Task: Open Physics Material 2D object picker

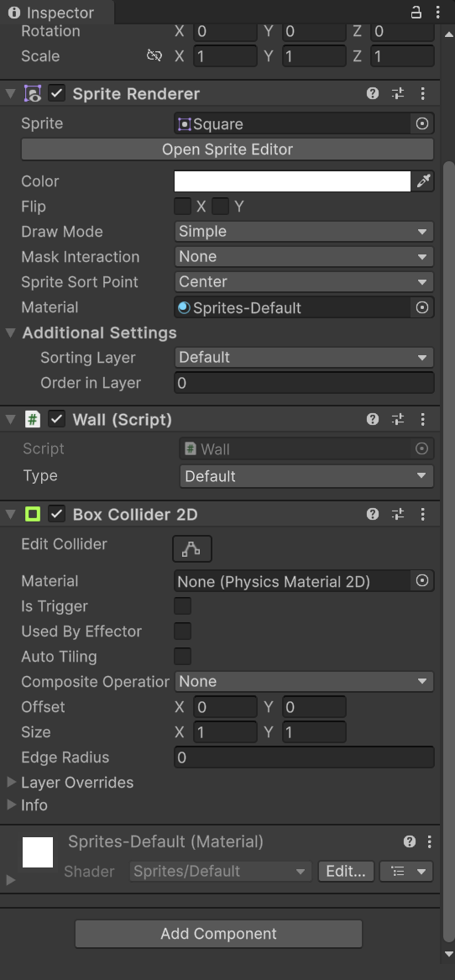Action: [422, 580]
